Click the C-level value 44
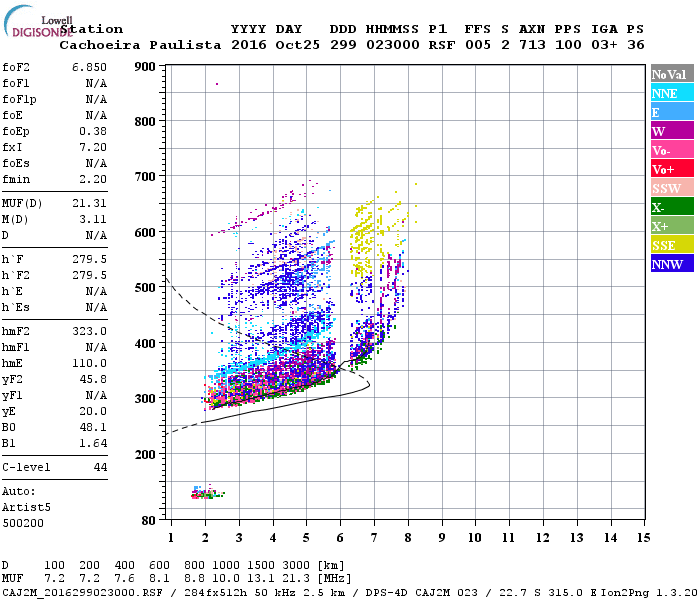Viewport: 700px width, 600px height. pyautogui.click(x=100, y=467)
